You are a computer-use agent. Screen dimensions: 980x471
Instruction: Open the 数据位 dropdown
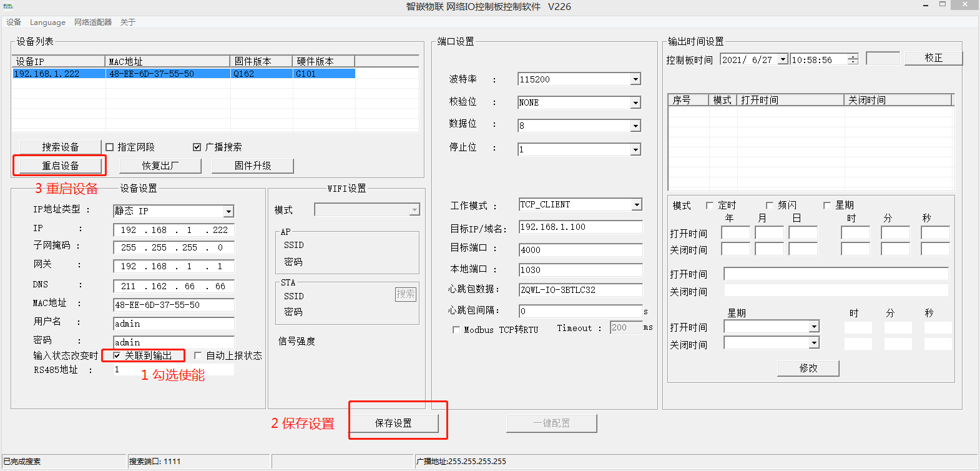pyautogui.click(x=635, y=126)
